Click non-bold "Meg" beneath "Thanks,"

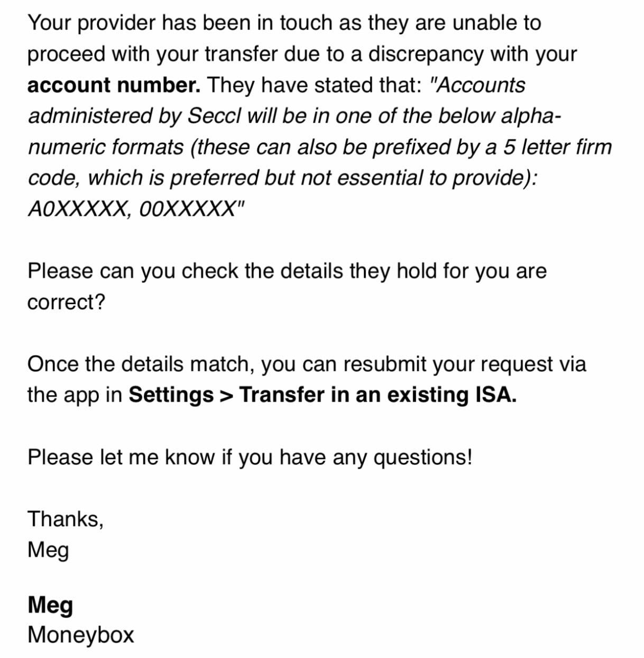tap(48, 550)
